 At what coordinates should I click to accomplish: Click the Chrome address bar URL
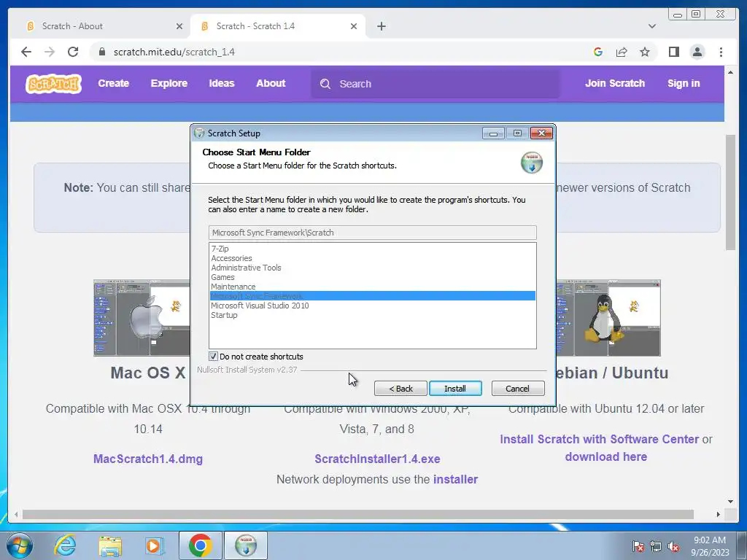(x=174, y=52)
